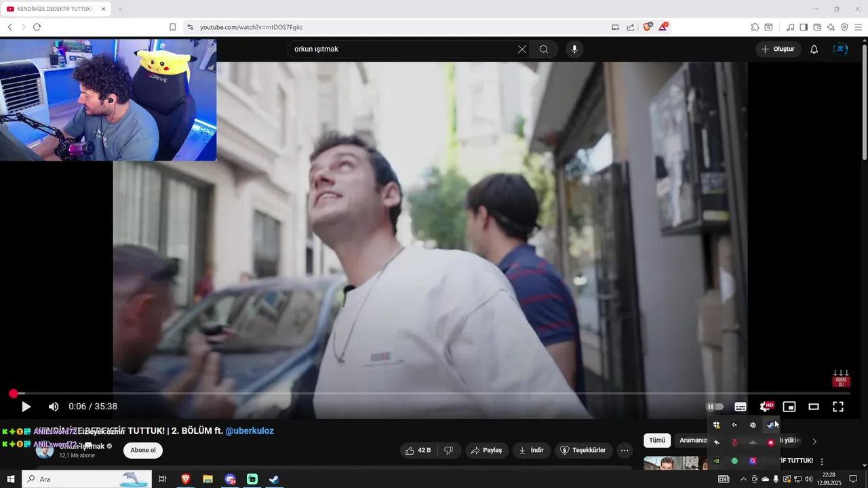
Task: Open the Windows Start menu
Action: [10, 479]
